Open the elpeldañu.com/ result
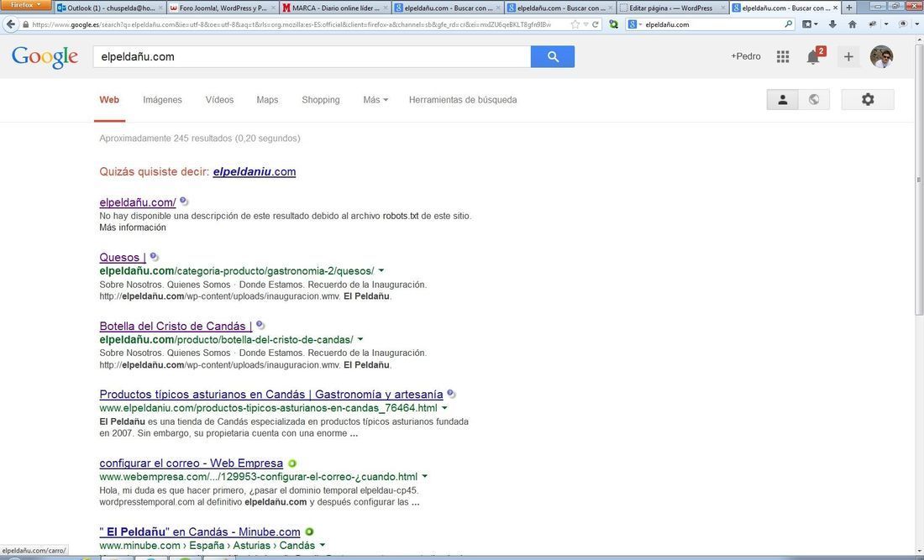 137,202
